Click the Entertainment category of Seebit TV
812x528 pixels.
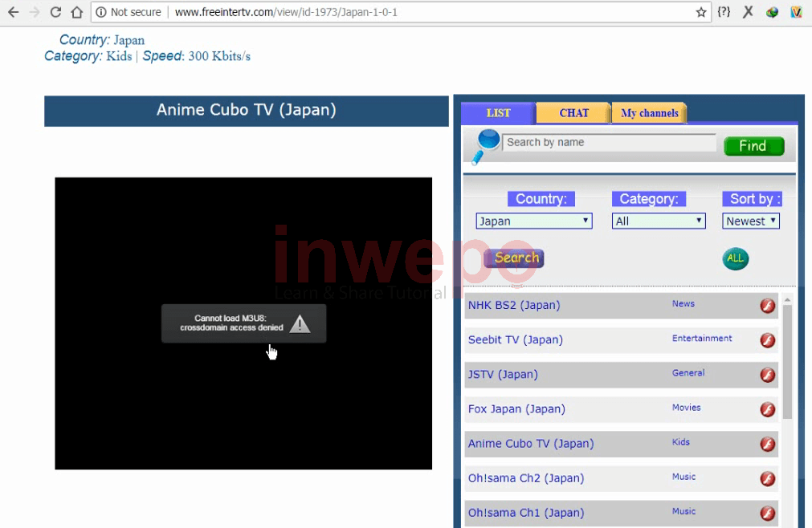click(x=702, y=338)
